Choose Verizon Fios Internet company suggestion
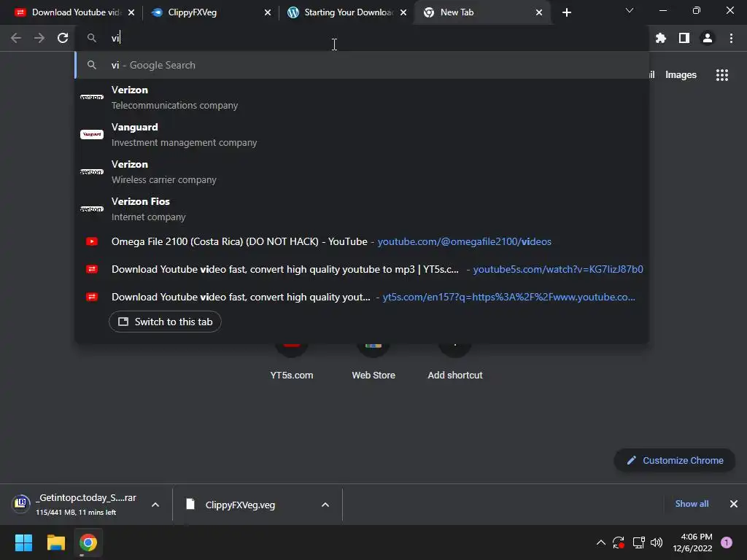This screenshot has height=560, width=747. 362,209
